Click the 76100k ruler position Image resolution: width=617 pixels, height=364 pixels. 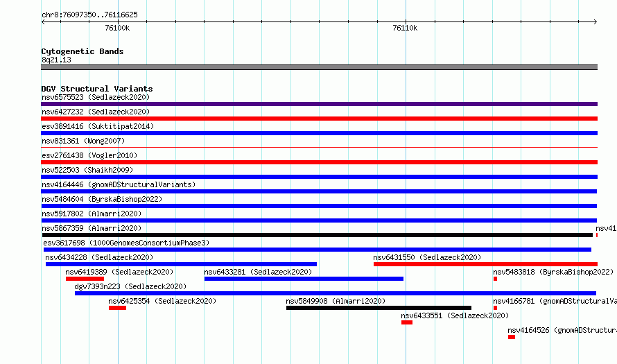pos(117,28)
